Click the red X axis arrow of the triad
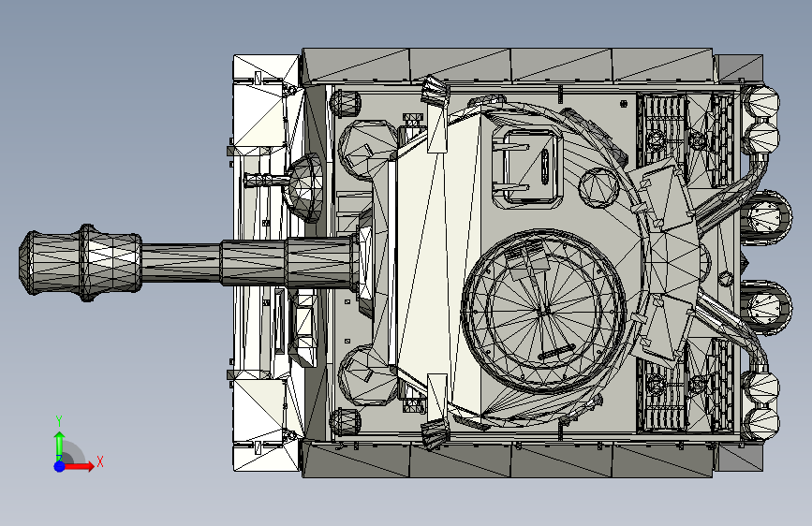The height and width of the screenshot is (526, 812). point(79,466)
